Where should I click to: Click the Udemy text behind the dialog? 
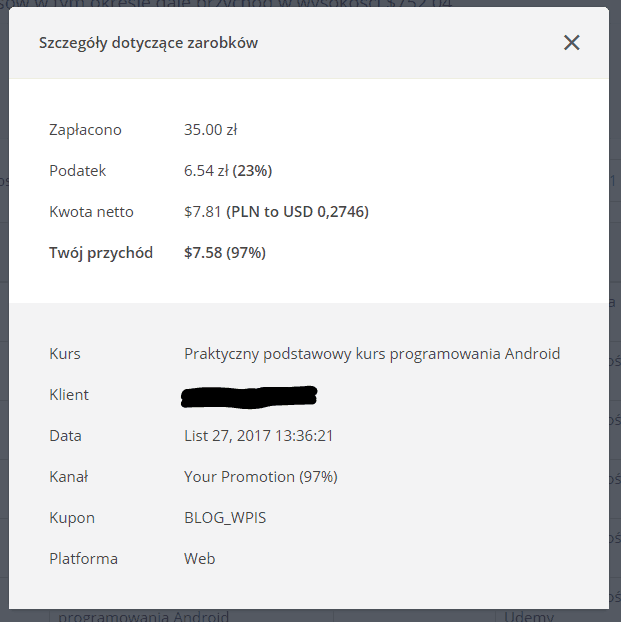click(529, 616)
